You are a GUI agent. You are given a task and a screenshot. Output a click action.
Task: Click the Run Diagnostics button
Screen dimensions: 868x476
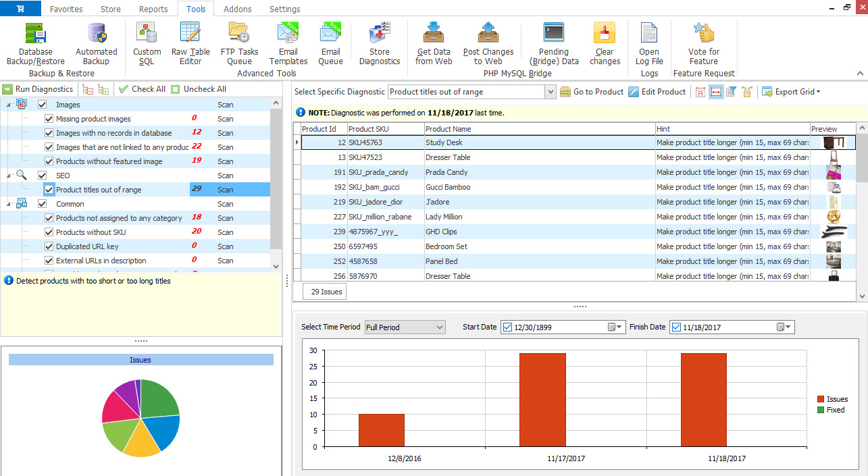(39, 89)
